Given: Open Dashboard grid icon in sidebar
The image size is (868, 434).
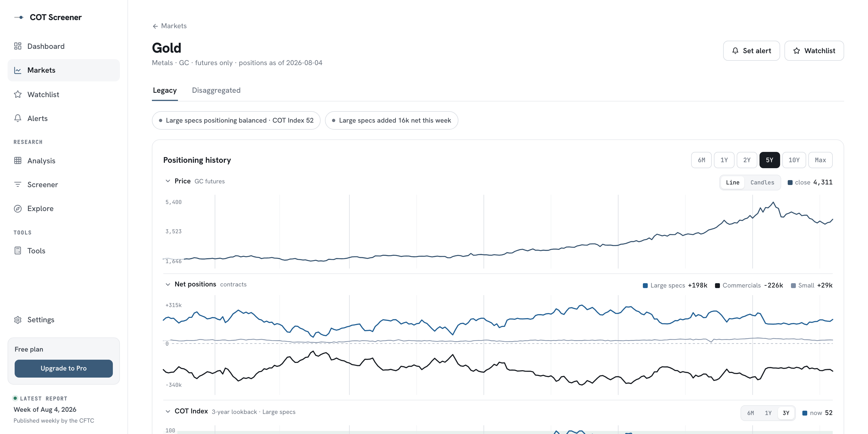Looking at the screenshot, I should pyautogui.click(x=18, y=46).
